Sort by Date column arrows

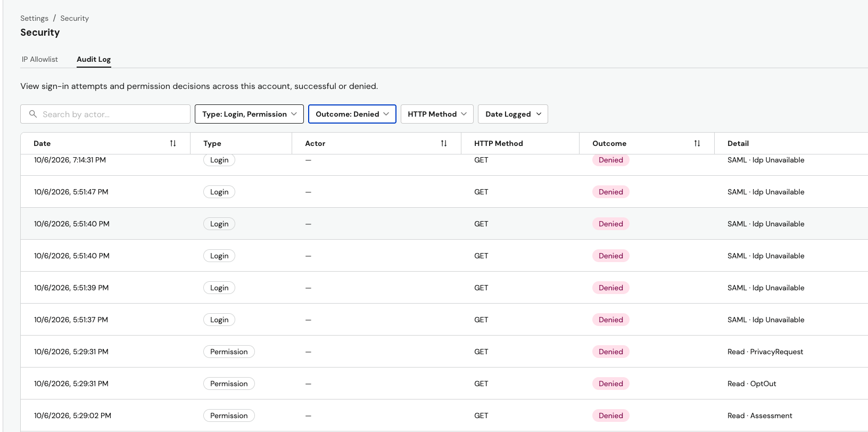173,143
